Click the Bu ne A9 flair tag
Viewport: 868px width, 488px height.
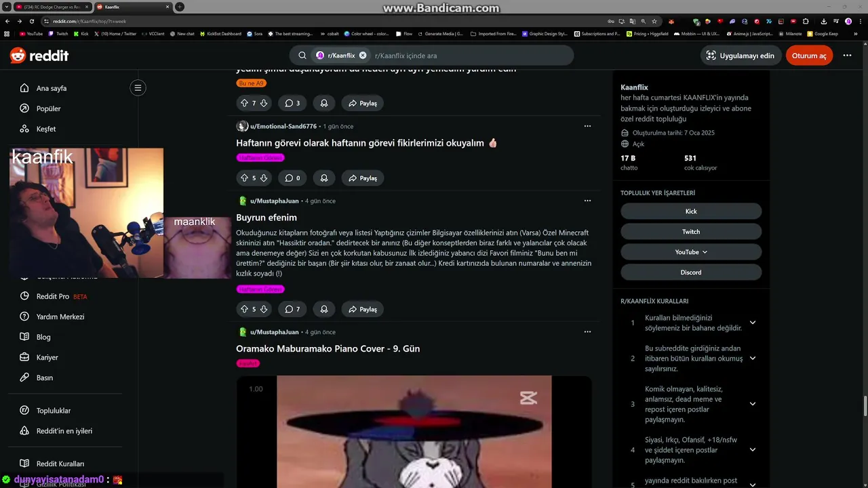pos(251,83)
